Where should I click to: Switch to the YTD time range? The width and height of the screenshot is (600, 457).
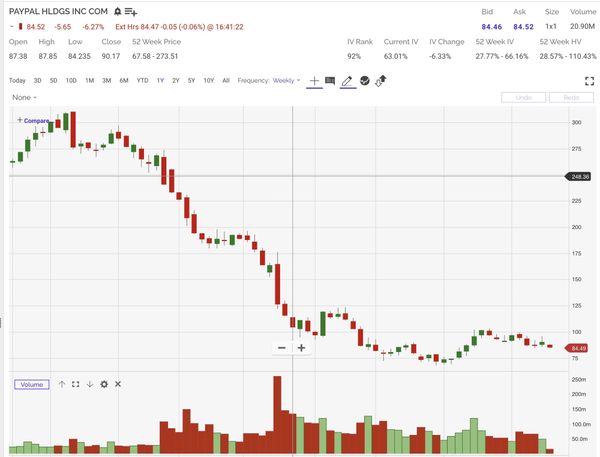tap(142, 80)
